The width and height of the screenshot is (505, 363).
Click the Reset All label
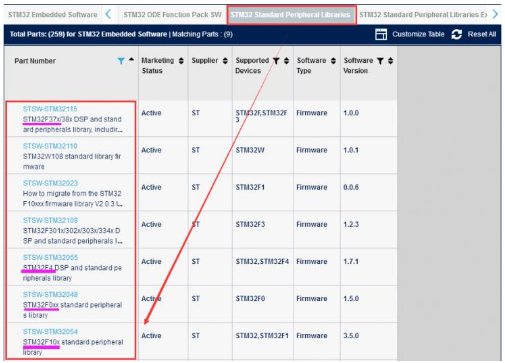pyautogui.click(x=482, y=34)
